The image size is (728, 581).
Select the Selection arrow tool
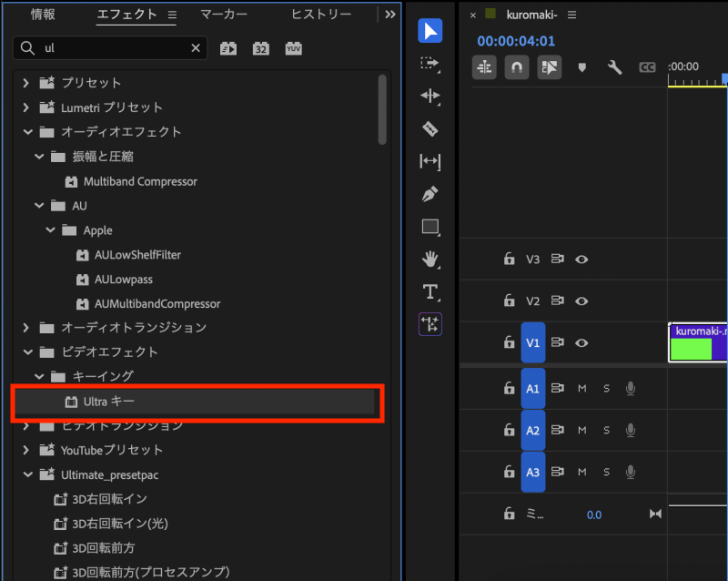click(x=430, y=31)
